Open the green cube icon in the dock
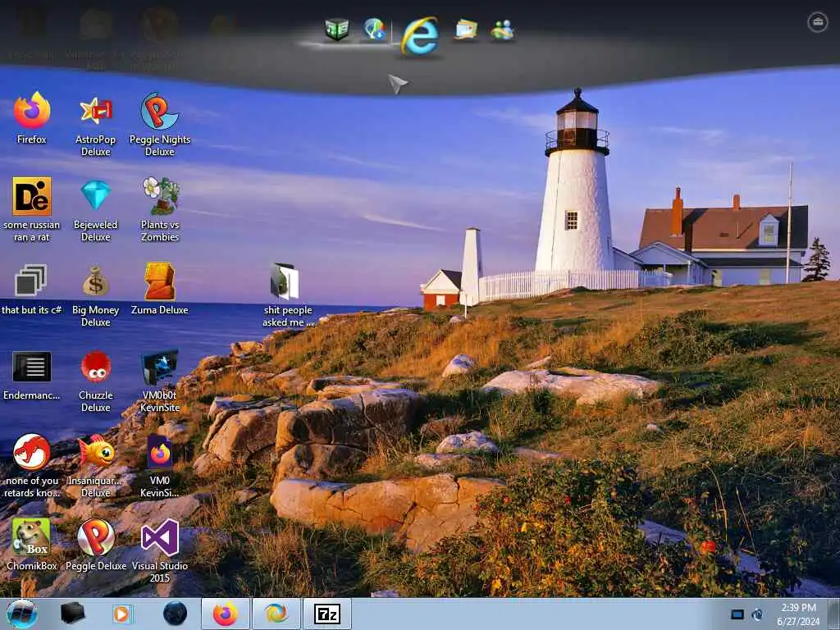The width and height of the screenshot is (840, 630). click(x=337, y=29)
